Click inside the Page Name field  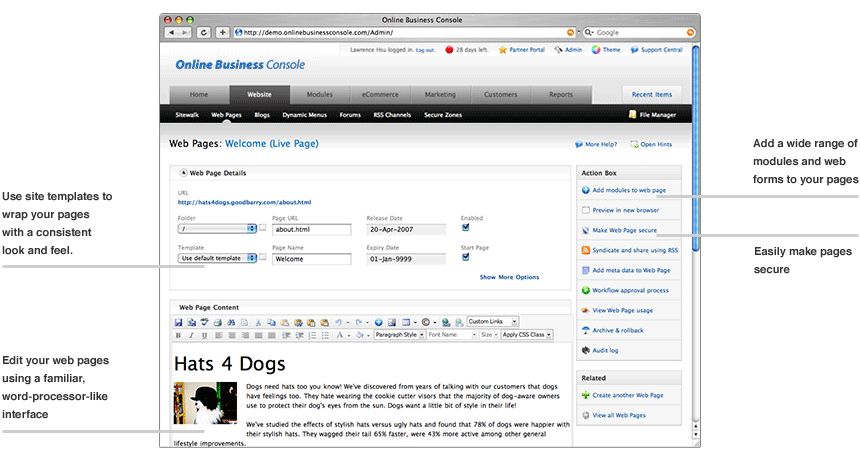[311, 258]
